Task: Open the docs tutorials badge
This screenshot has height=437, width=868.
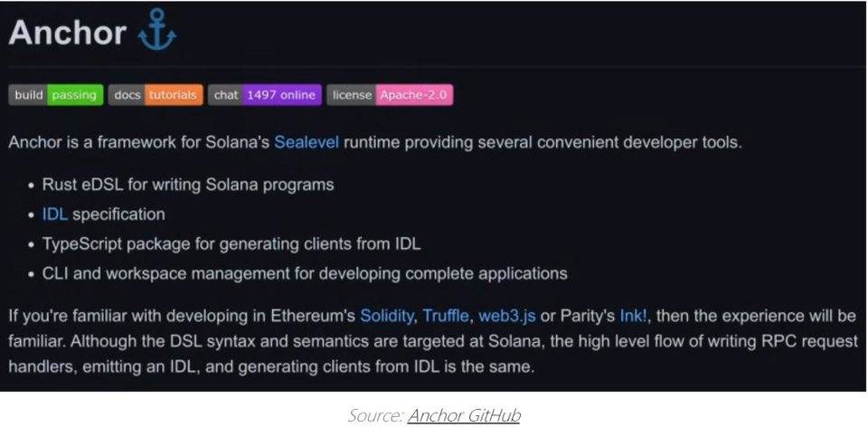Action: pos(156,95)
